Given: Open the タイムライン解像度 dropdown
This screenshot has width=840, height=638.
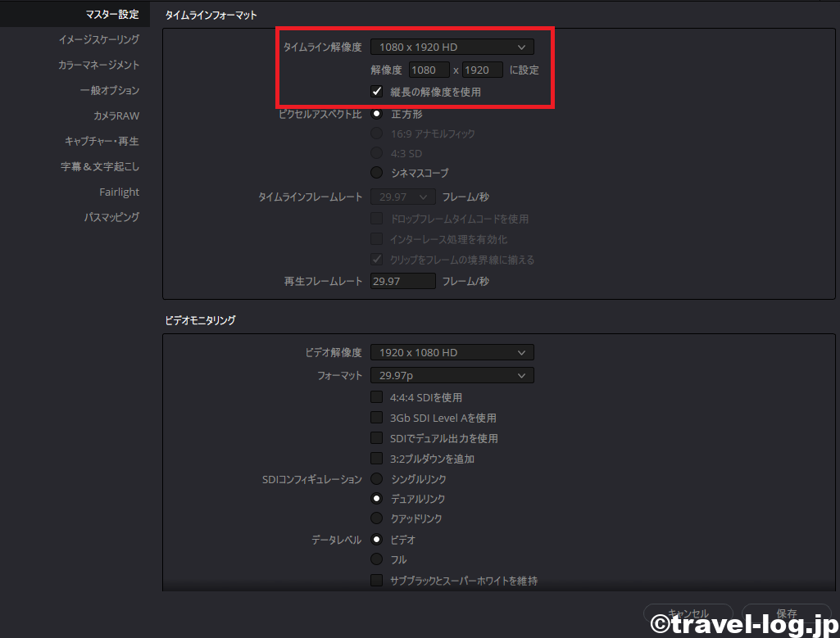Looking at the screenshot, I should (452, 48).
